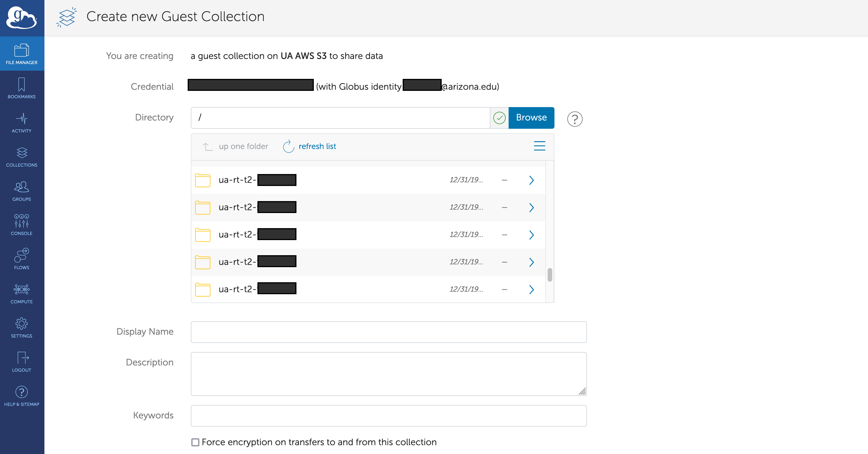
Task: Open Groups in sidebar
Action: tap(22, 191)
